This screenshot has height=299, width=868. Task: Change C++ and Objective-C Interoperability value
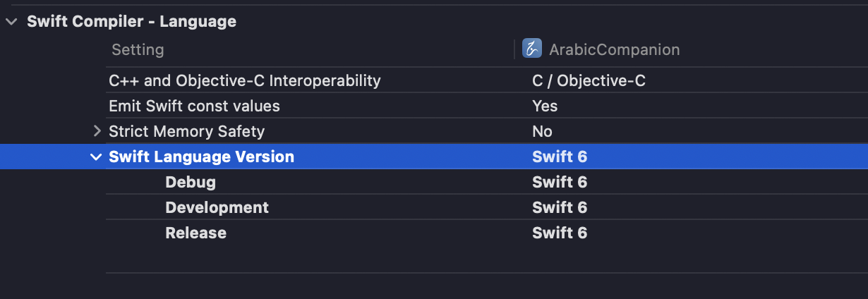coord(589,80)
